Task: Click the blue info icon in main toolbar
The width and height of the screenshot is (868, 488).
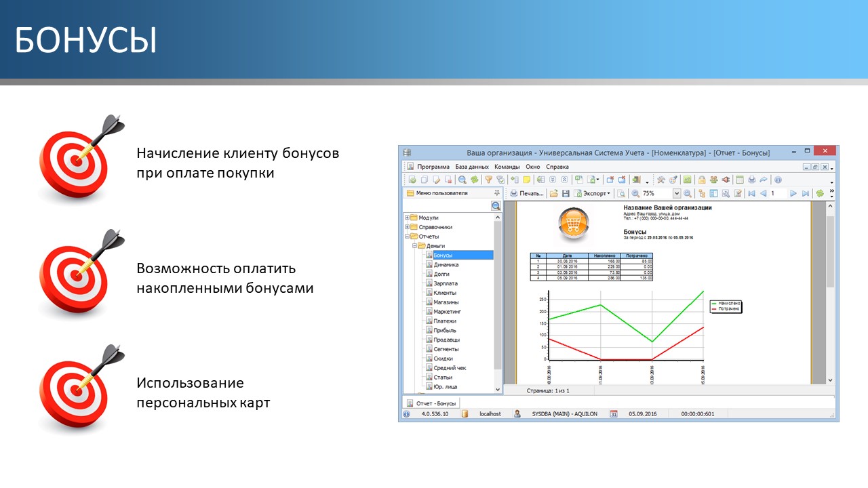Action: [778, 180]
